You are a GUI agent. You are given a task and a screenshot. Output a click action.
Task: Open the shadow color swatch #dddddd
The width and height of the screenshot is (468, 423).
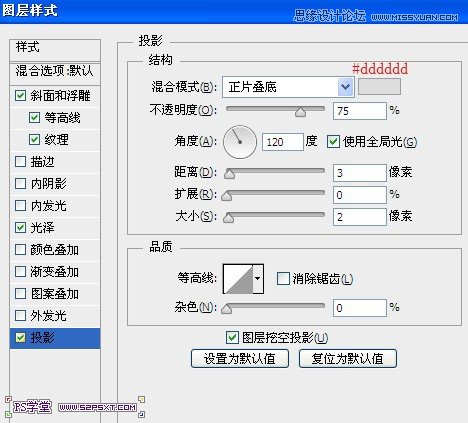[x=379, y=87]
